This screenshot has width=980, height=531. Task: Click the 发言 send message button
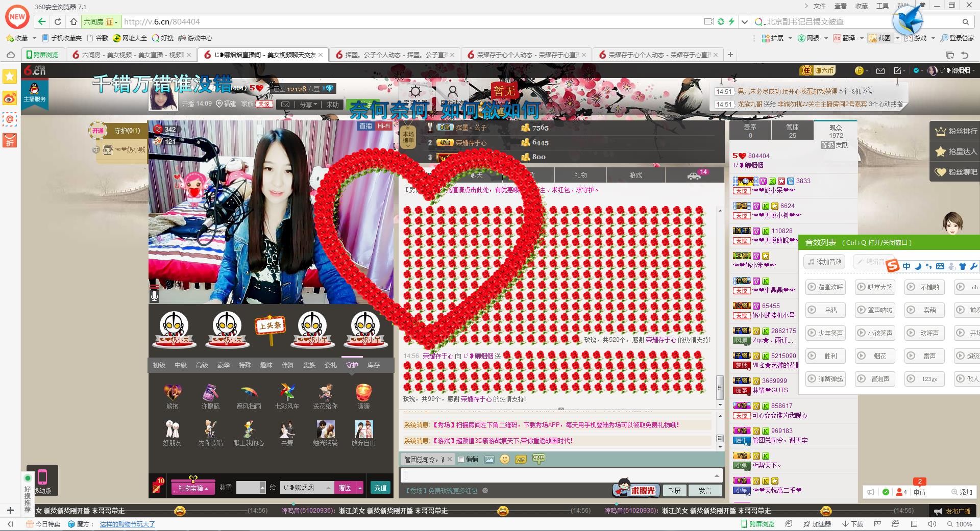click(x=705, y=491)
